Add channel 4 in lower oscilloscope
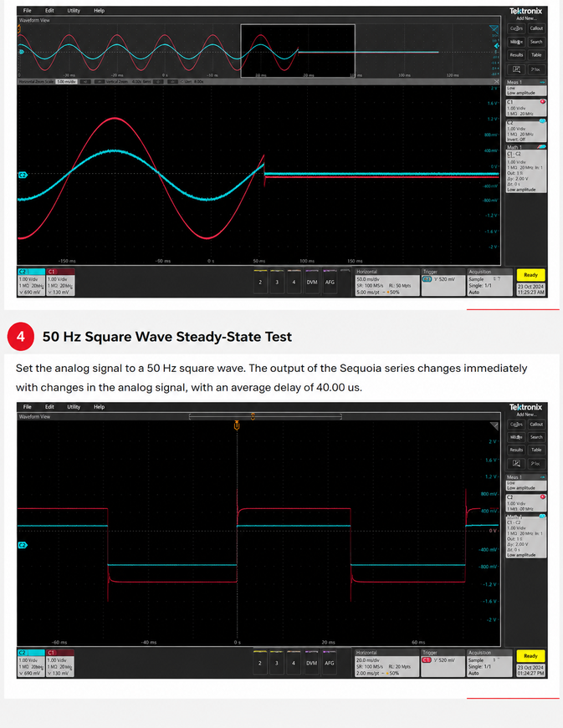 point(293,663)
